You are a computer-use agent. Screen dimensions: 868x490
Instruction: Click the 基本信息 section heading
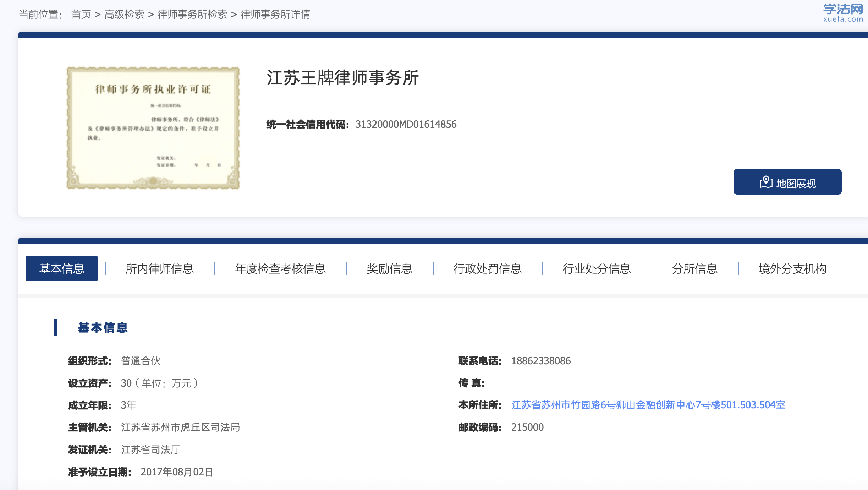tap(103, 327)
